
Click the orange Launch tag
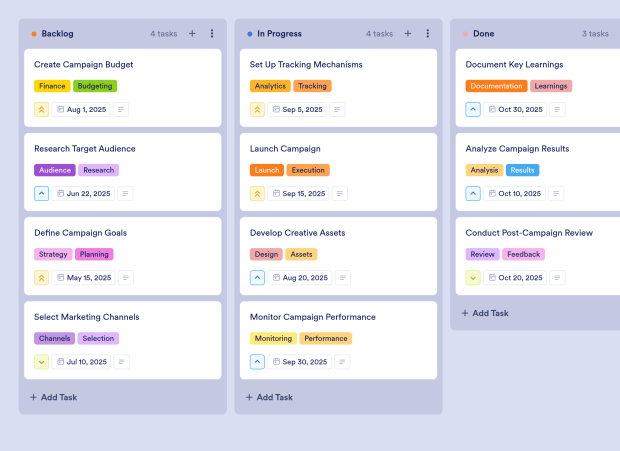click(267, 170)
